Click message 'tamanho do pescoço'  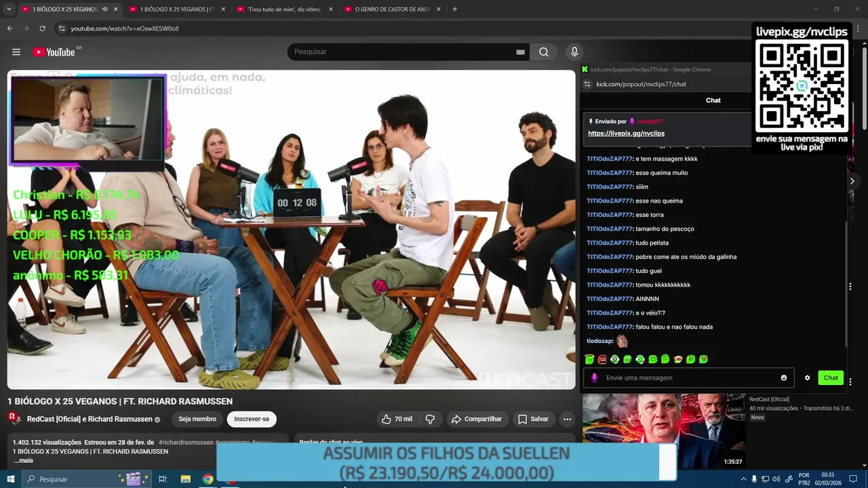click(x=665, y=229)
